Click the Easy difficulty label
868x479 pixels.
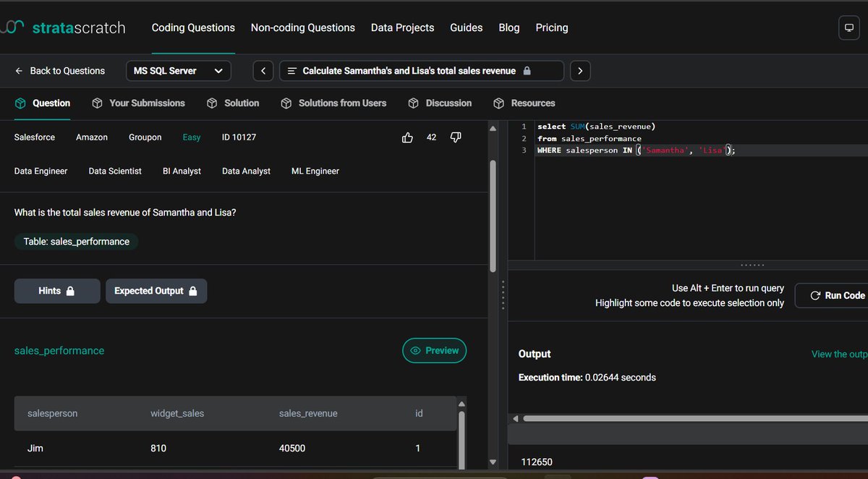(192, 137)
